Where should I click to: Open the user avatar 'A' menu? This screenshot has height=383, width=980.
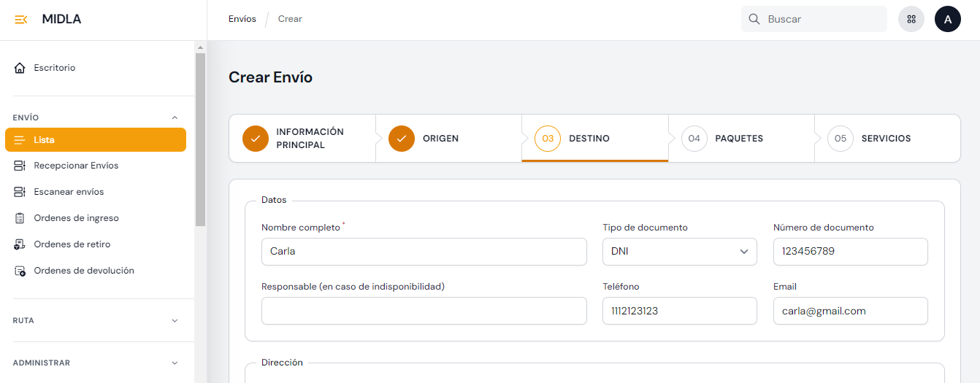pyautogui.click(x=947, y=20)
